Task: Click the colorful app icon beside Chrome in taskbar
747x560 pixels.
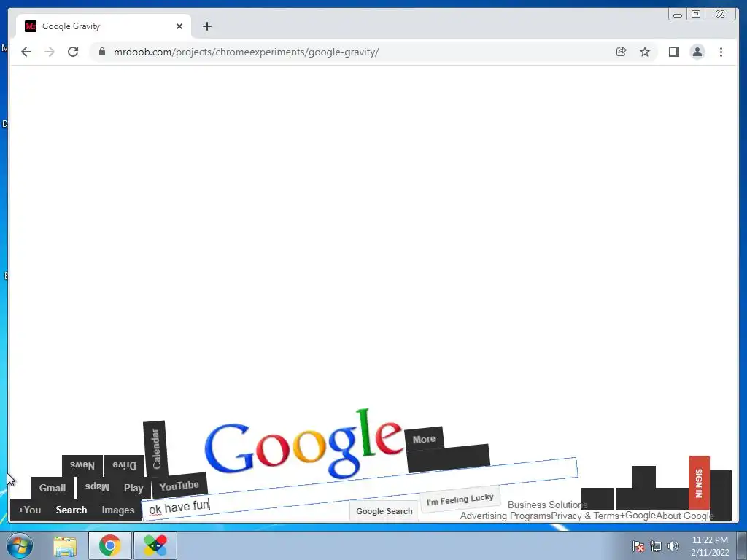Action: click(x=155, y=545)
